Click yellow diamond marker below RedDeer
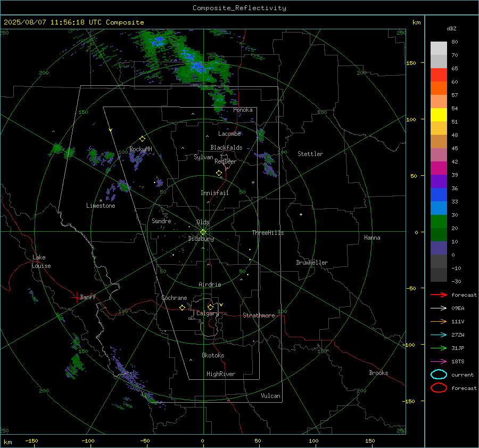Image resolution: width=479 pixels, height=448 pixels. [x=219, y=173]
